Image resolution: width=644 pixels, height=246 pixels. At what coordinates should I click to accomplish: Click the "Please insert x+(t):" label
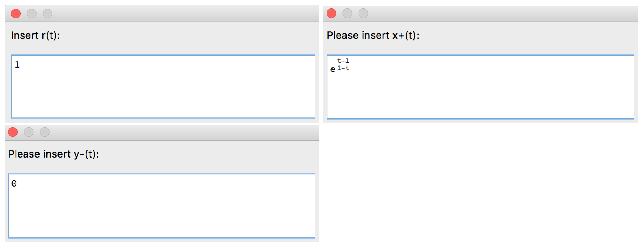(x=373, y=36)
